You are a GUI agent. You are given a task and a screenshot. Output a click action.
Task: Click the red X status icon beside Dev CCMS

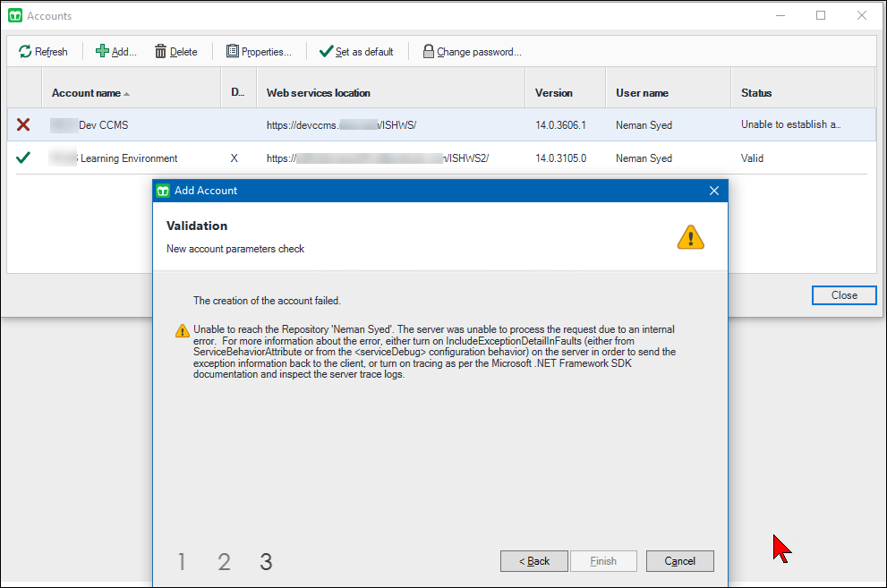tap(23, 125)
